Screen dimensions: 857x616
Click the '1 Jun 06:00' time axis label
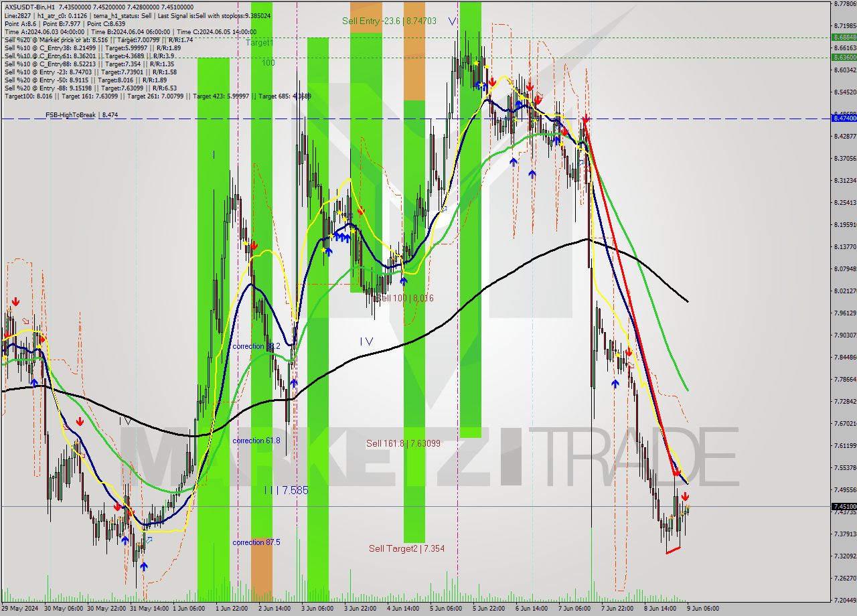[189, 609]
